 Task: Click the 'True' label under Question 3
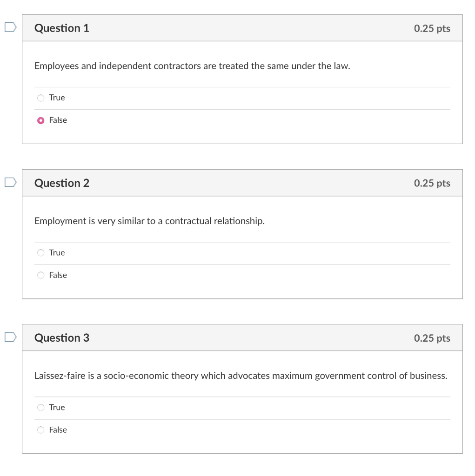click(57, 407)
